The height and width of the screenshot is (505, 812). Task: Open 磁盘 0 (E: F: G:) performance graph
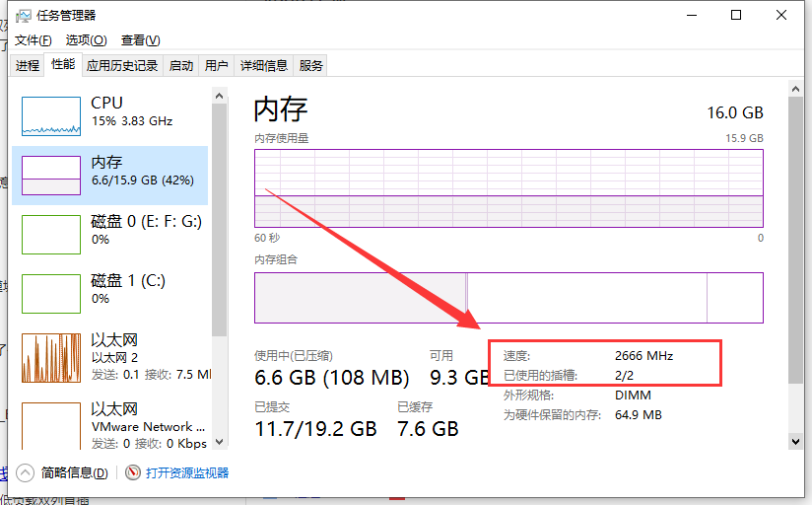coord(51,234)
